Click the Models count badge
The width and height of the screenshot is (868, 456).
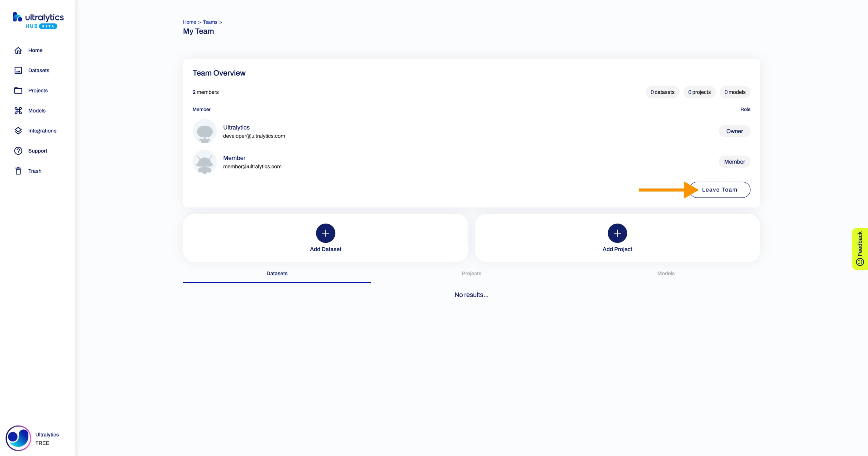tap(735, 92)
